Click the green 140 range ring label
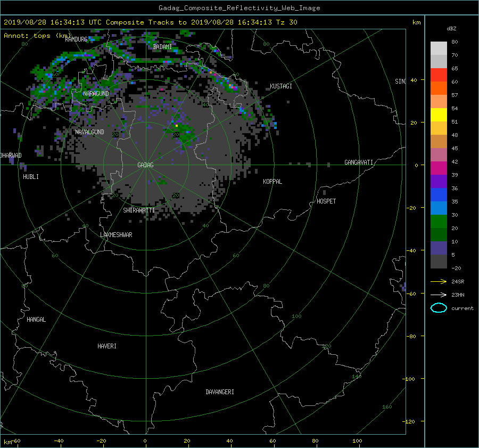 pos(357,377)
